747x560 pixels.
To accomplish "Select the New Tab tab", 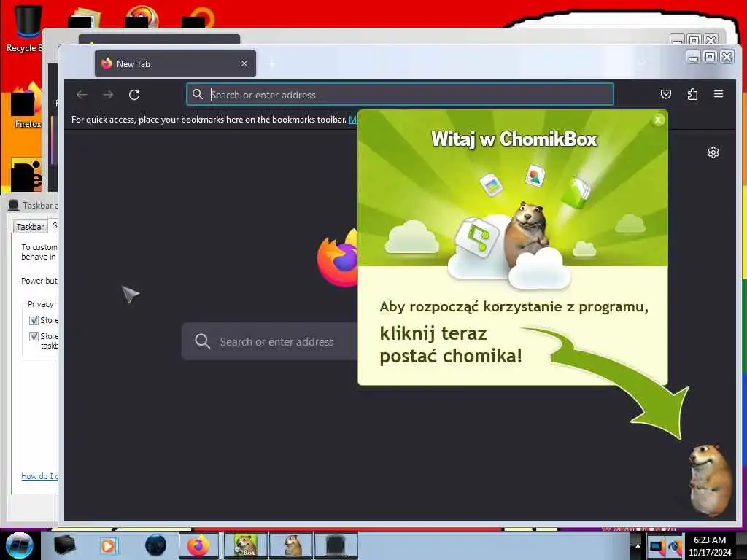I will click(175, 63).
